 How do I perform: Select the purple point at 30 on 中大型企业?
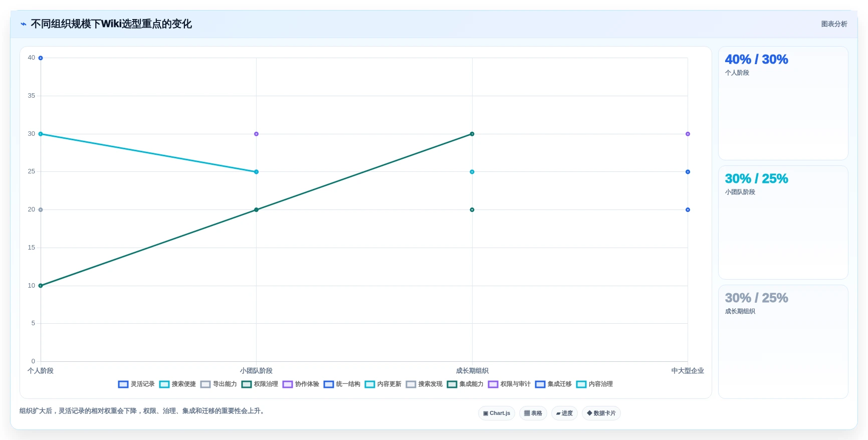tap(688, 134)
